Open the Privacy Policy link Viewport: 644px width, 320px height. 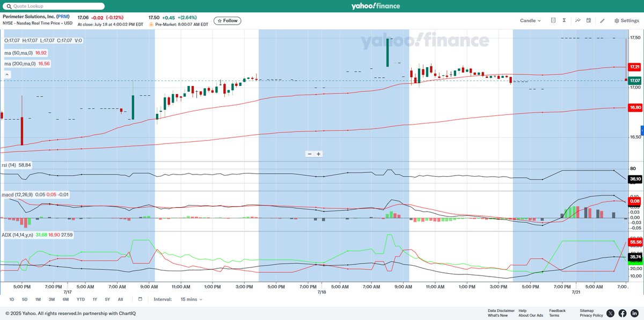click(x=591, y=315)
